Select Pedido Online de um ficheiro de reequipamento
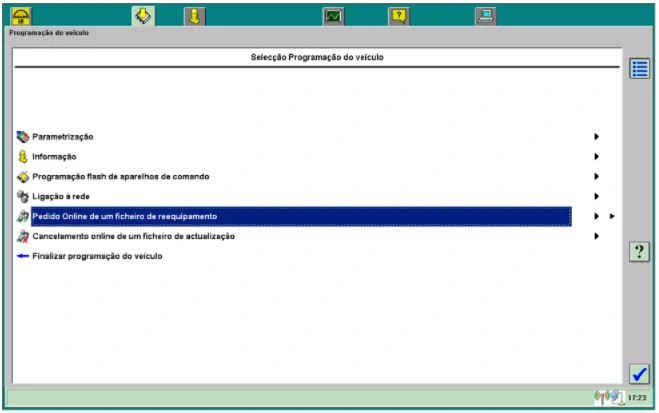Viewport: 659px width, 413px height. [125, 216]
